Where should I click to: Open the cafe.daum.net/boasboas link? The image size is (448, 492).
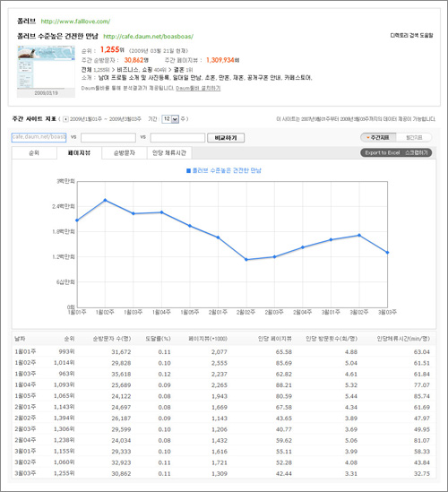[x=148, y=37]
